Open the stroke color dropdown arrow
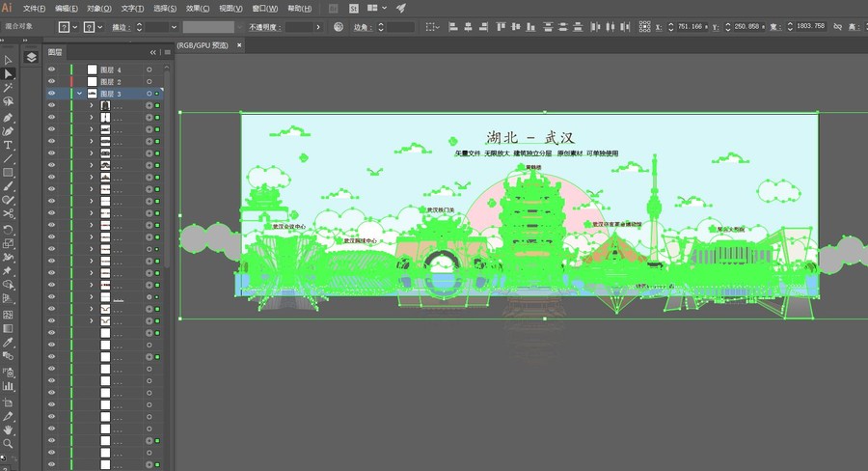 pyautogui.click(x=99, y=27)
